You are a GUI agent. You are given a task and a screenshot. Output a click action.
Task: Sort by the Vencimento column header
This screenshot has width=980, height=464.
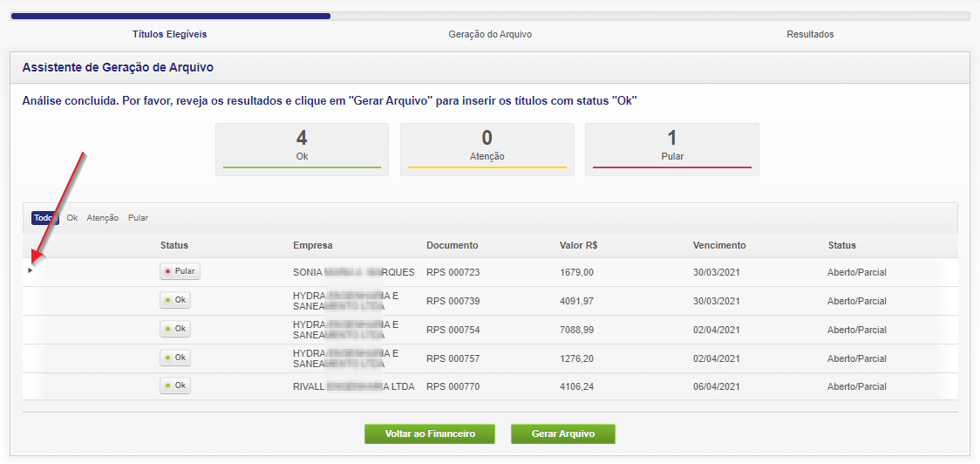click(x=719, y=245)
